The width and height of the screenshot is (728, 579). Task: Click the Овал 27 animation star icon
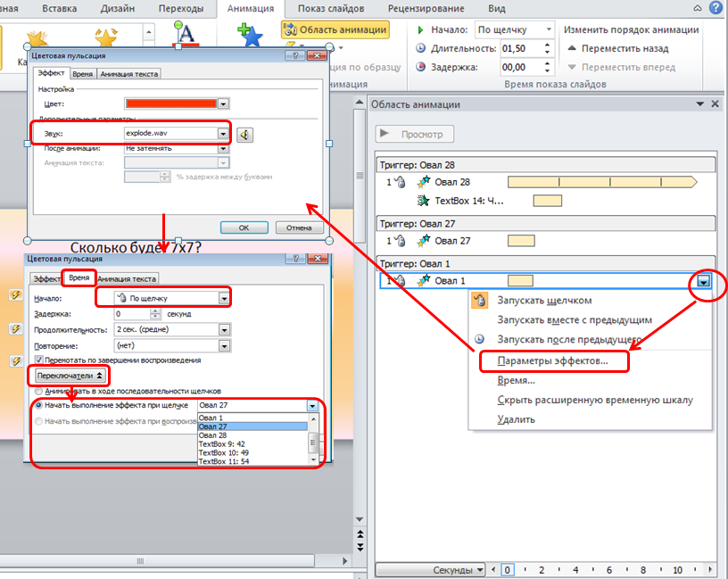click(x=423, y=240)
